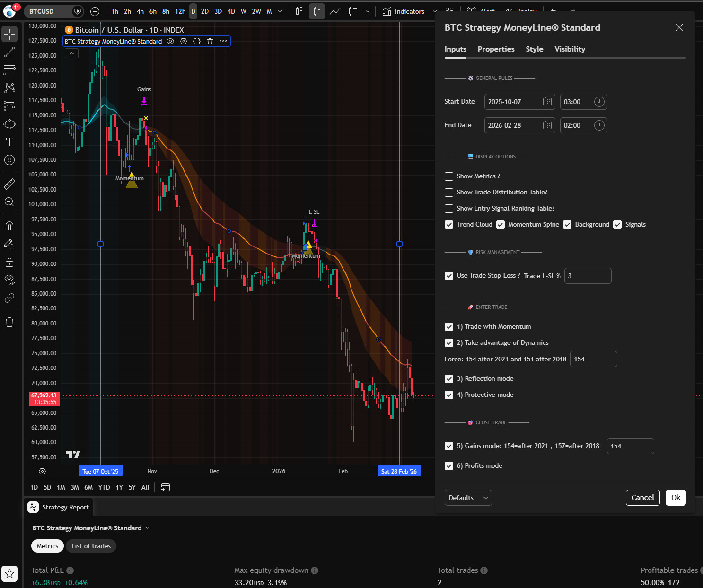Switch to the Style tab
The height and width of the screenshot is (588, 703).
click(535, 49)
